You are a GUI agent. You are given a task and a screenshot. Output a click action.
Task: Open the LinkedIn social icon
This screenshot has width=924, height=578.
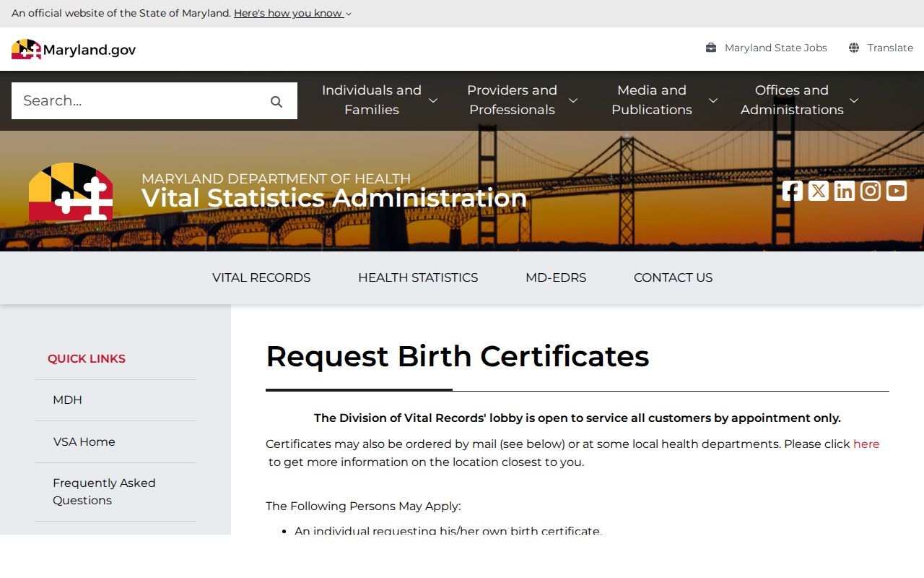[845, 191]
